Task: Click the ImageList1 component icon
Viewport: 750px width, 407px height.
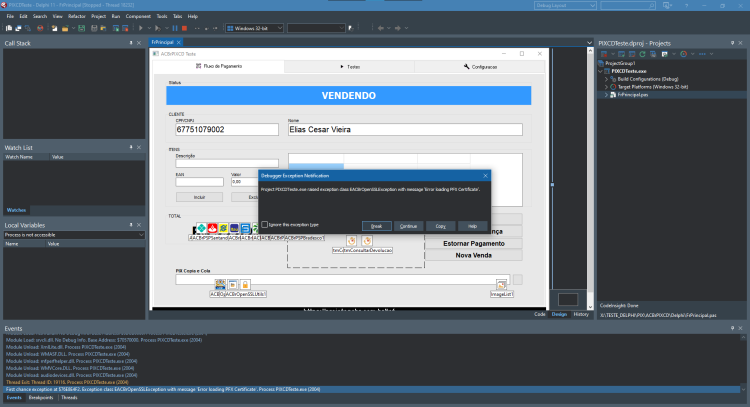Action: coord(501,285)
